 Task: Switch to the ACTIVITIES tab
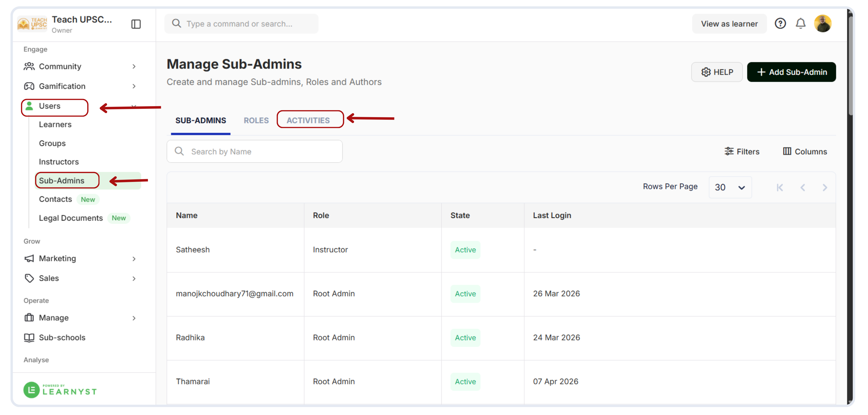pos(308,120)
